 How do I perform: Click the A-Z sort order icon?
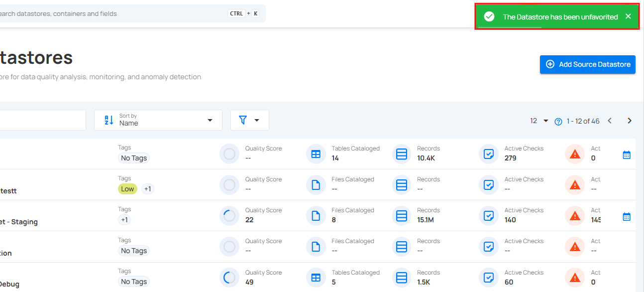click(109, 120)
